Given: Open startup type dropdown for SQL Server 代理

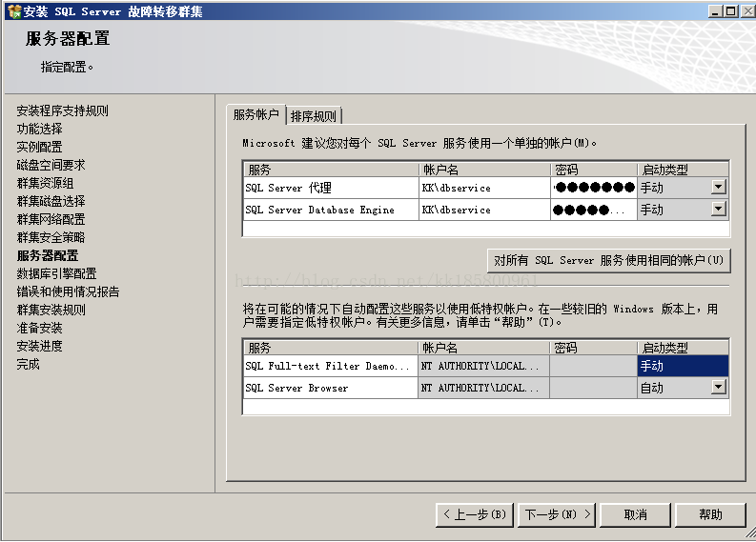Looking at the screenshot, I should [x=718, y=187].
